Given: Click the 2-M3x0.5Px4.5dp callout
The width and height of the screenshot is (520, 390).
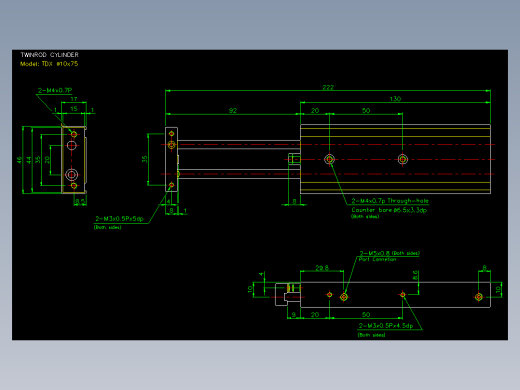Looking at the screenshot, I should [x=386, y=326].
